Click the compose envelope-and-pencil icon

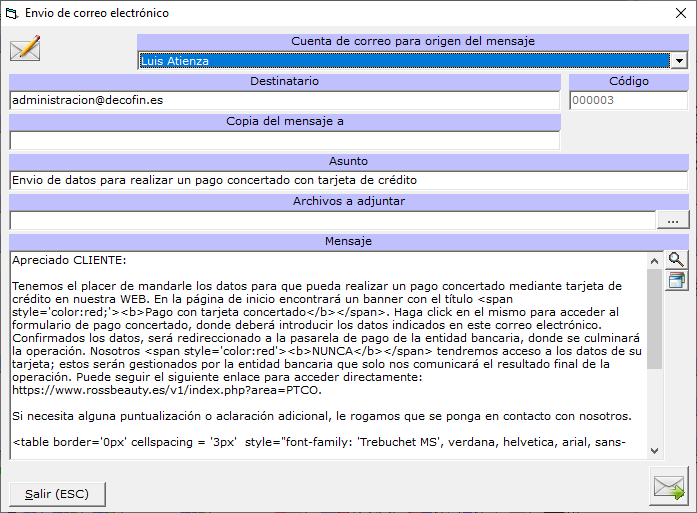(24, 48)
